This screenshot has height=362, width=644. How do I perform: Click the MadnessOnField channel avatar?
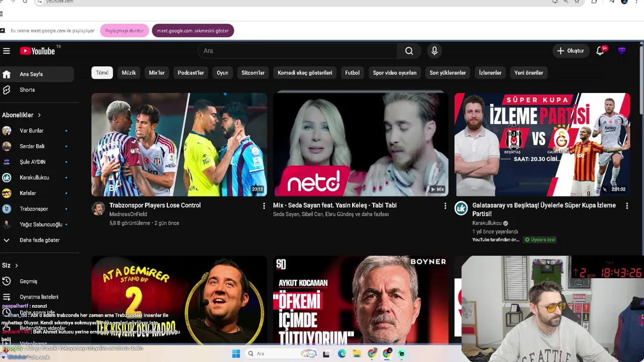click(99, 208)
